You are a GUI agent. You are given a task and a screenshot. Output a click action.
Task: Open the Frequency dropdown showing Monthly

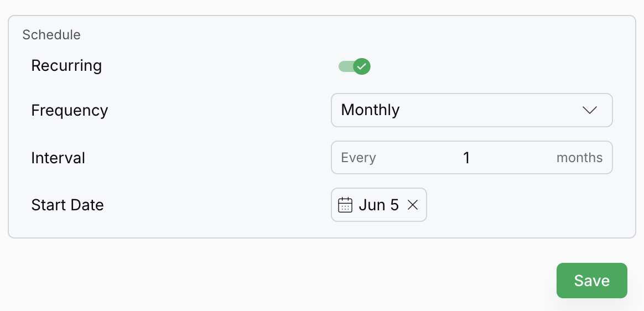(471, 110)
